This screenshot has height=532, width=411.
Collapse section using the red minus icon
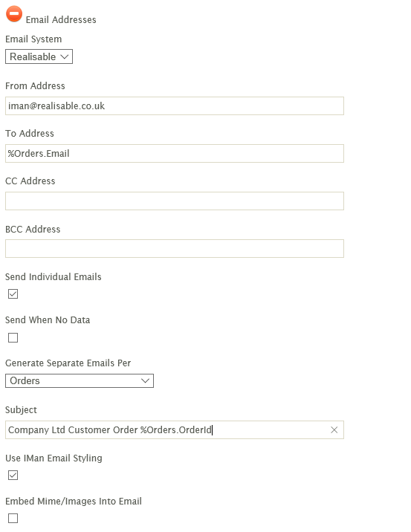click(14, 14)
